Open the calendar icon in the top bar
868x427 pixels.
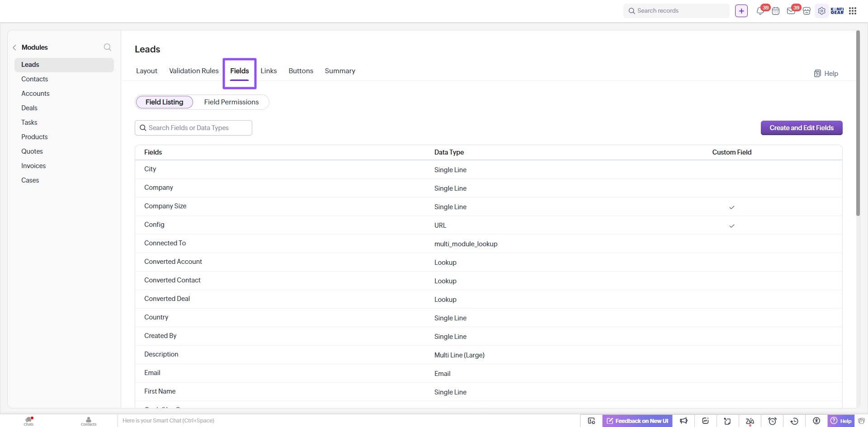(776, 10)
